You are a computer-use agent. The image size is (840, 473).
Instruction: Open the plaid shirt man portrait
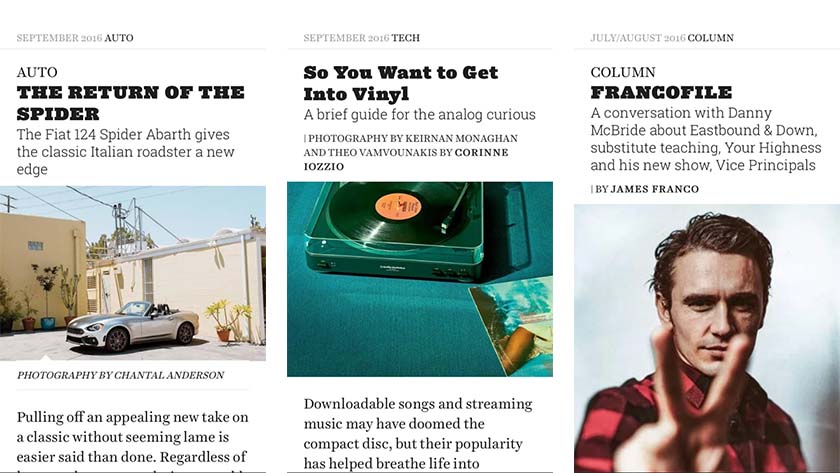[707, 339]
